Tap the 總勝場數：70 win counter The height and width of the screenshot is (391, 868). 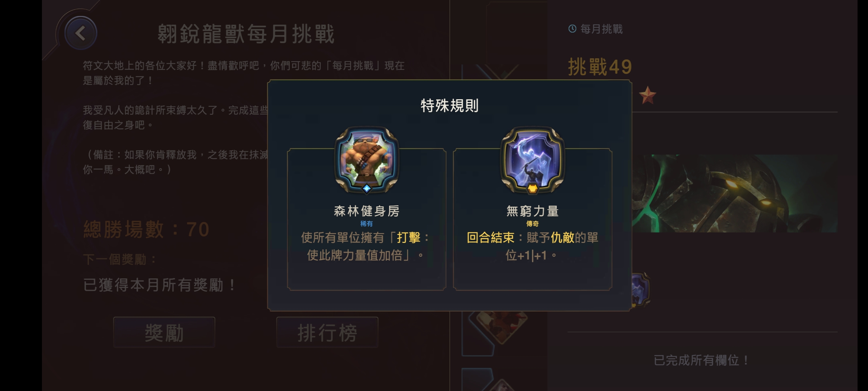146,229
